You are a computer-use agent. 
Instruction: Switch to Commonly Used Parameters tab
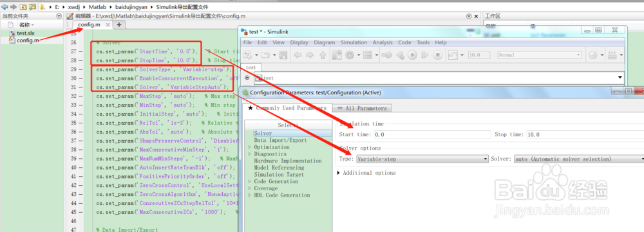coord(287,108)
